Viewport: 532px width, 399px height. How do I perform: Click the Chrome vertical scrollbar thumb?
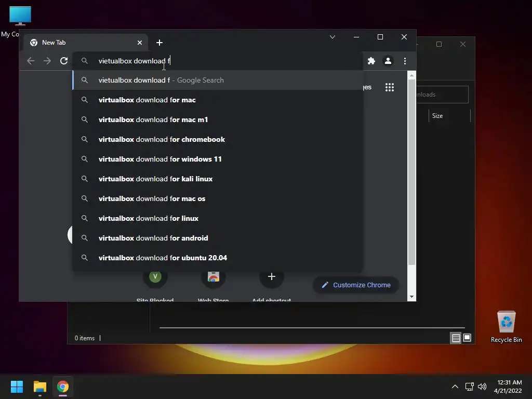pyautogui.click(x=411, y=172)
